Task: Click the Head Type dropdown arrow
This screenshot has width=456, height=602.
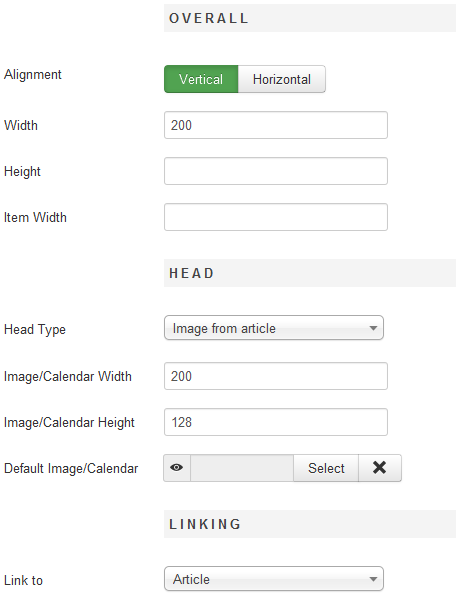Action: click(373, 328)
